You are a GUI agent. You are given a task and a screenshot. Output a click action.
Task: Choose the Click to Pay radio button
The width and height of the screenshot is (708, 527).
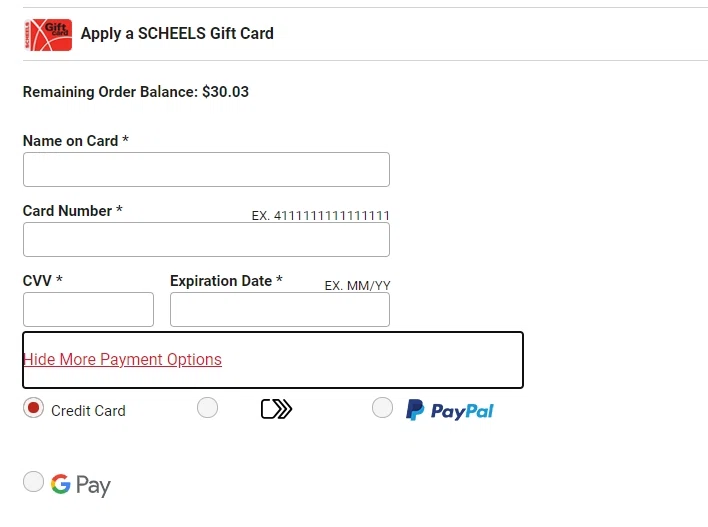[x=207, y=408]
